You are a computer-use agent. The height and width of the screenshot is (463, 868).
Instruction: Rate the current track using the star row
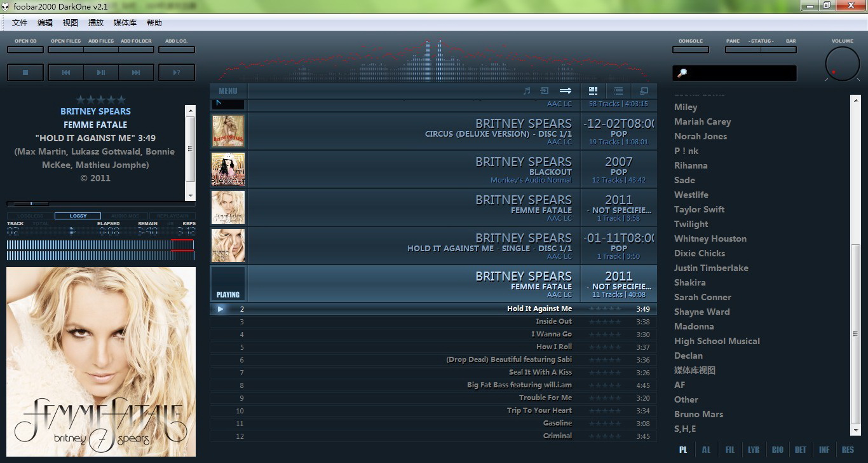tap(101, 100)
